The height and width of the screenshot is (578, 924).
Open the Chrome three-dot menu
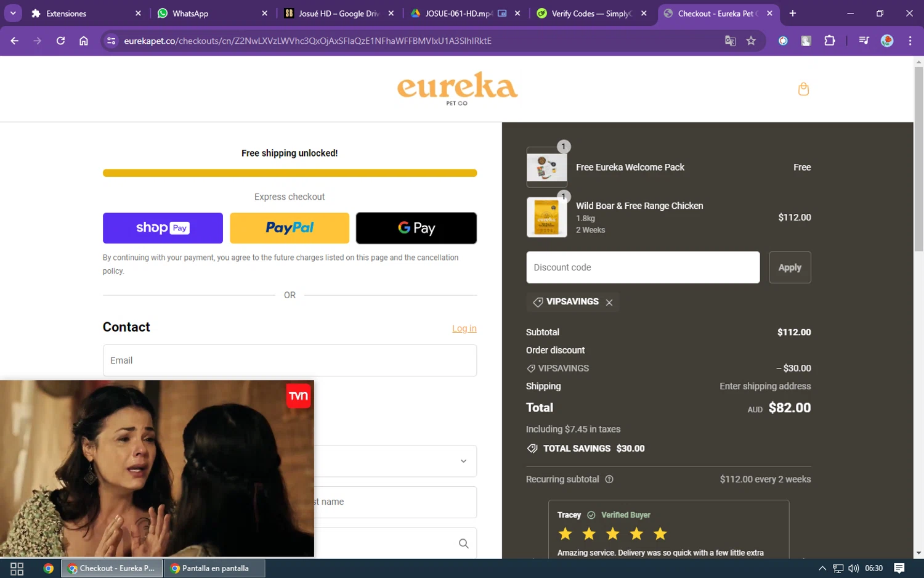(x=910, y=41)
